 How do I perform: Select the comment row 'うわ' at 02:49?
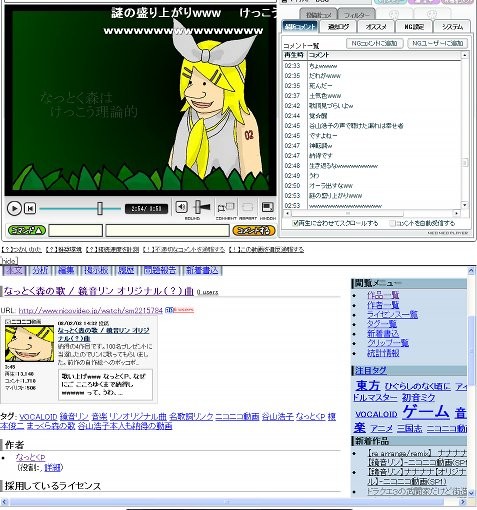(x=372, y=176)
